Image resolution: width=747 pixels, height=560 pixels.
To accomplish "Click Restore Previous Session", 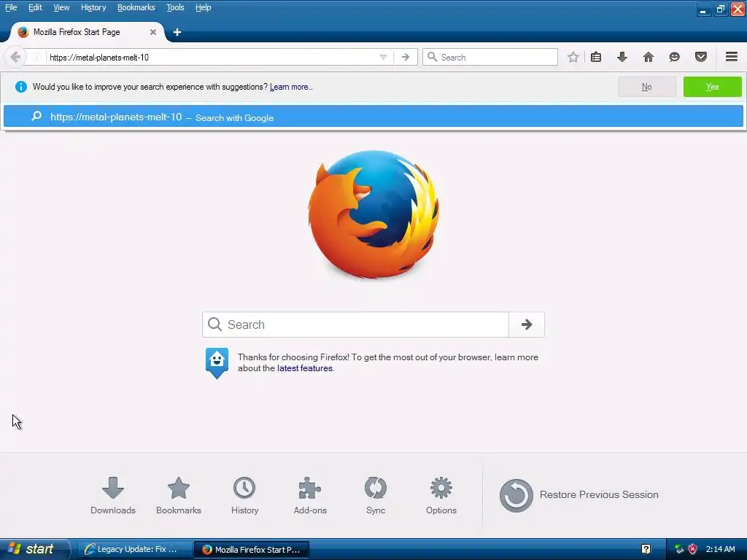I will [578, 495].
